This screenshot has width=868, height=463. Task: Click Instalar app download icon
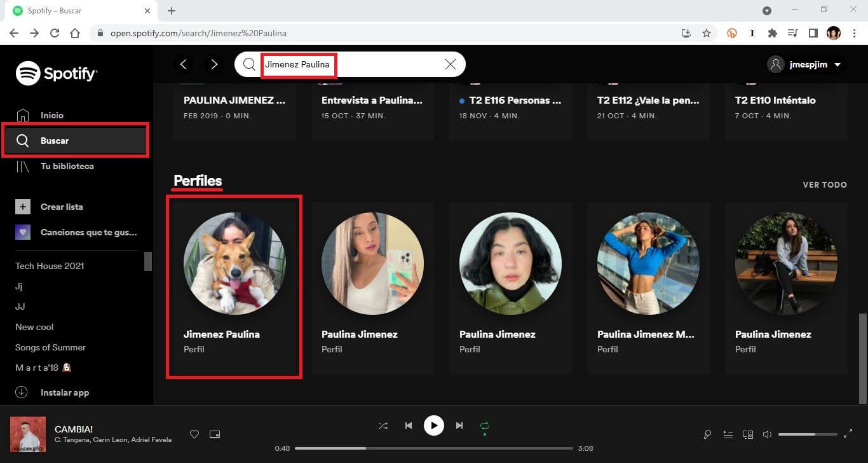click(x=22, y=392)
